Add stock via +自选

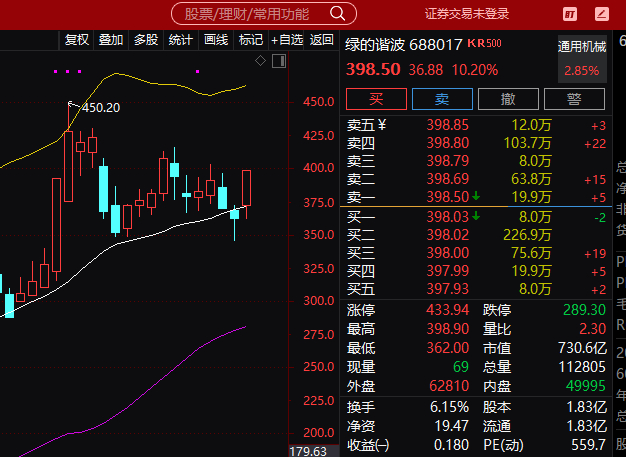click(x=287, y=40)
